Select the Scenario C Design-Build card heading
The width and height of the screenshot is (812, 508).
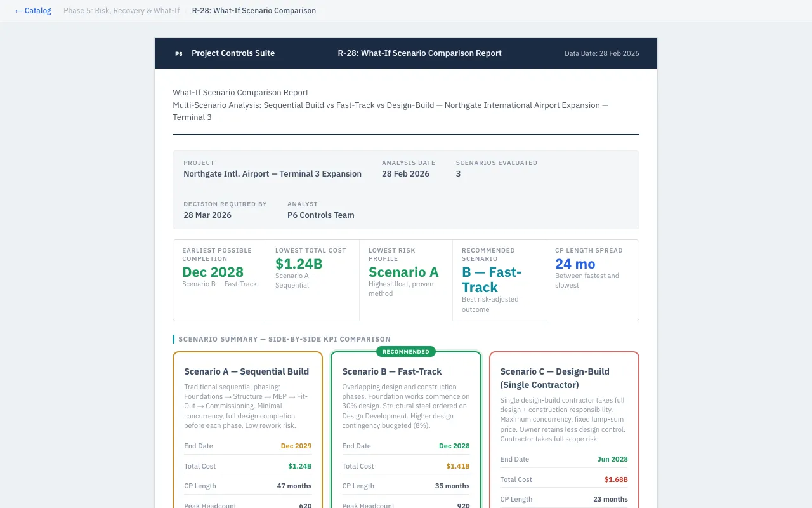[555, 378]
